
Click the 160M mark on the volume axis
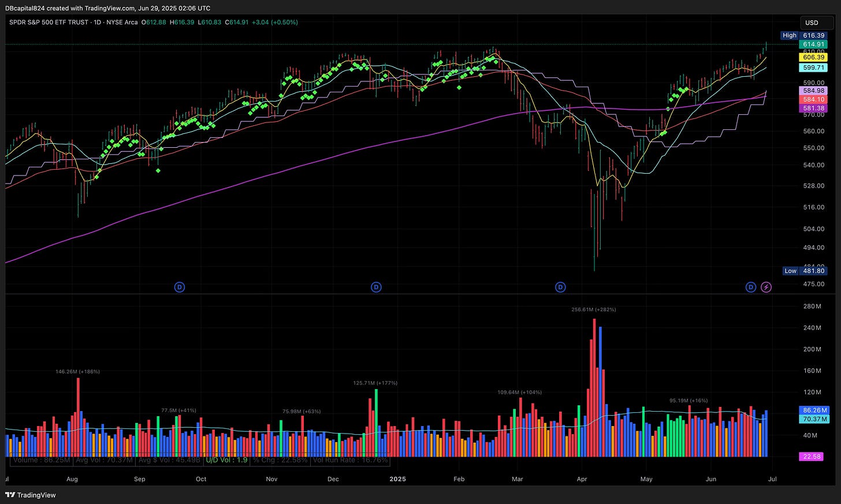(812, 371)
